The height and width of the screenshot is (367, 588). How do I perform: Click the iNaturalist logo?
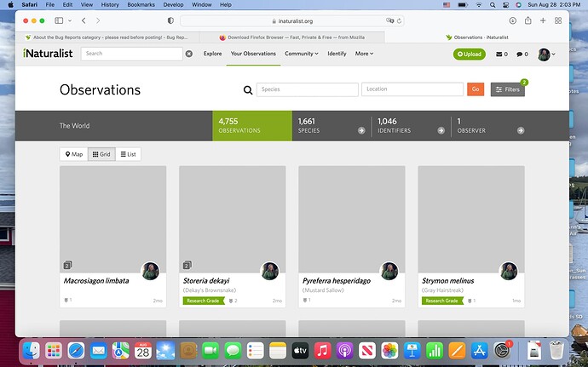[48, 54]
